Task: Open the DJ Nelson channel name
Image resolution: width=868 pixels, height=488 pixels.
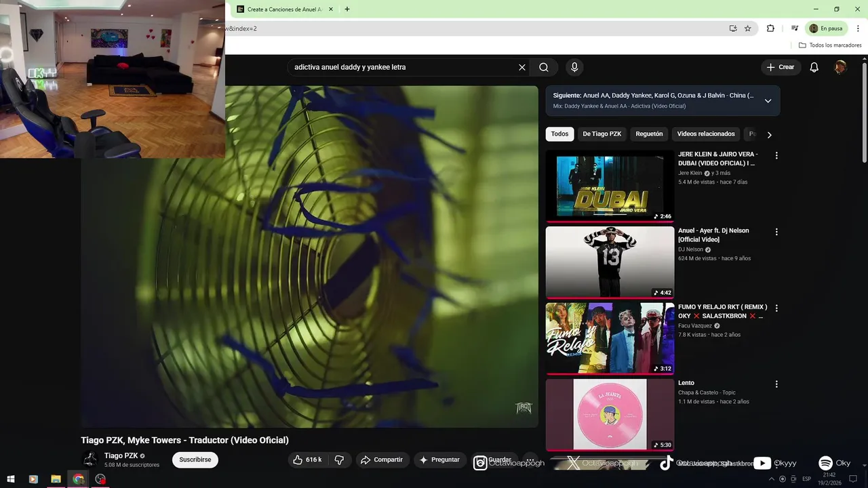Action: [690, 249]
